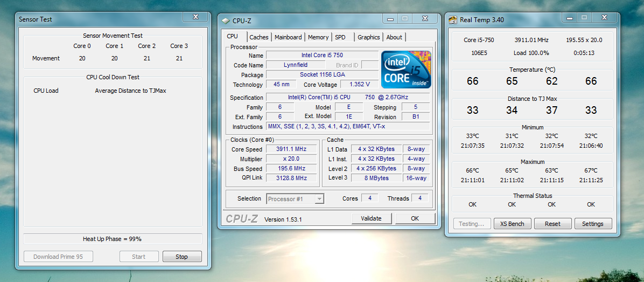The image size is (644, 282).
Task: Click the Distance to TJ Max value 37
Action: click(551, 110)
